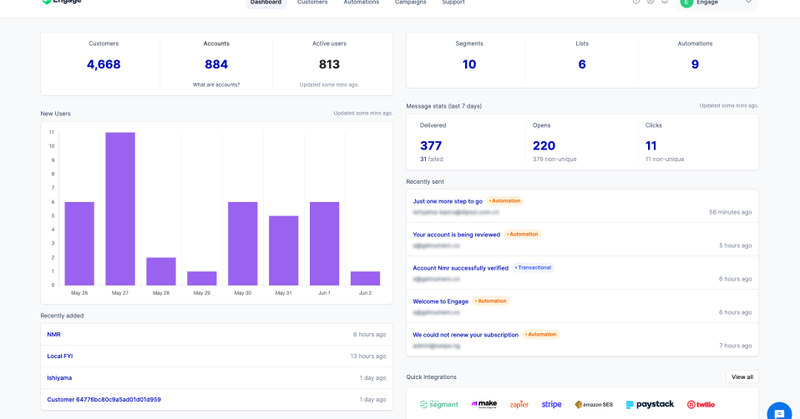This screenshot has height=419, width=800.
Task: Open the Make integration logo
Action: pos(484,404)
